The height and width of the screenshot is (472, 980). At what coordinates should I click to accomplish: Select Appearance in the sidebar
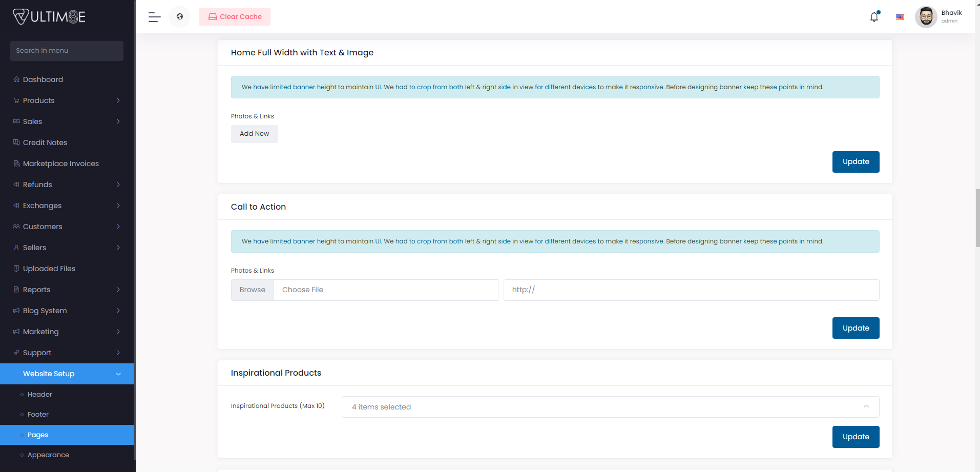tap(48, 455)
